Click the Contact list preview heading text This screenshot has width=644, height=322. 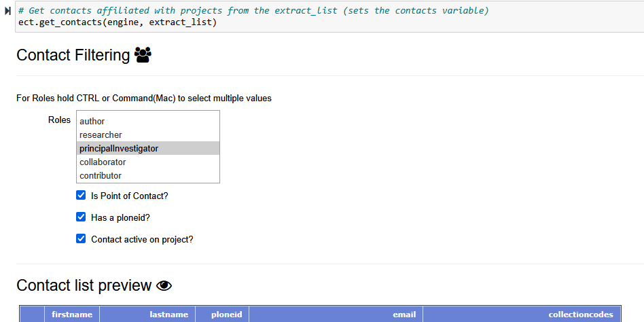[84, 285]
